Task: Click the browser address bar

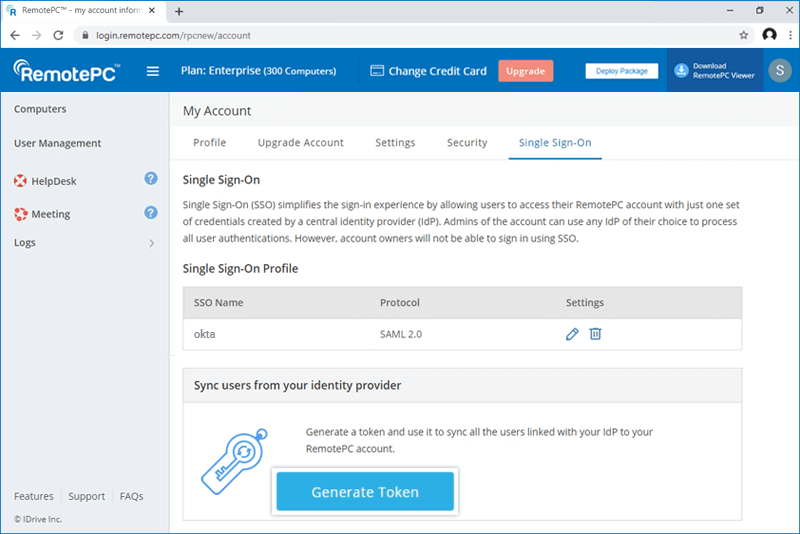Action: point(400,35)
